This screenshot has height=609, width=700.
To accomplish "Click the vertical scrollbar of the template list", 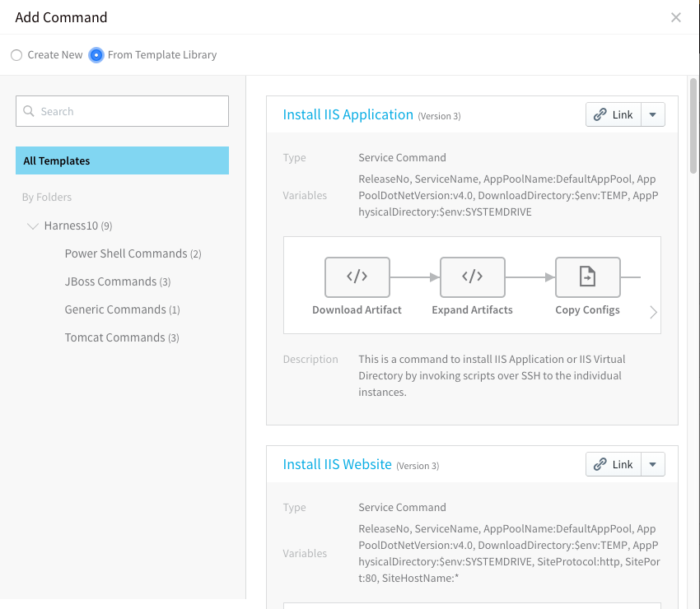I will click(x=693, y=126).
